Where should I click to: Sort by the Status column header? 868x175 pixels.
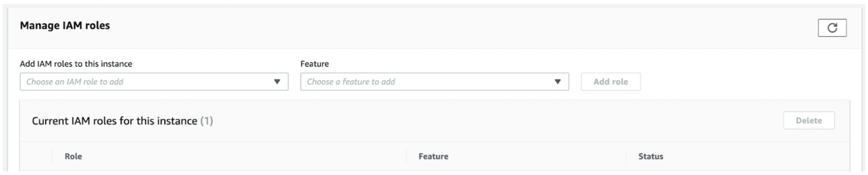(x=651, y=156)
